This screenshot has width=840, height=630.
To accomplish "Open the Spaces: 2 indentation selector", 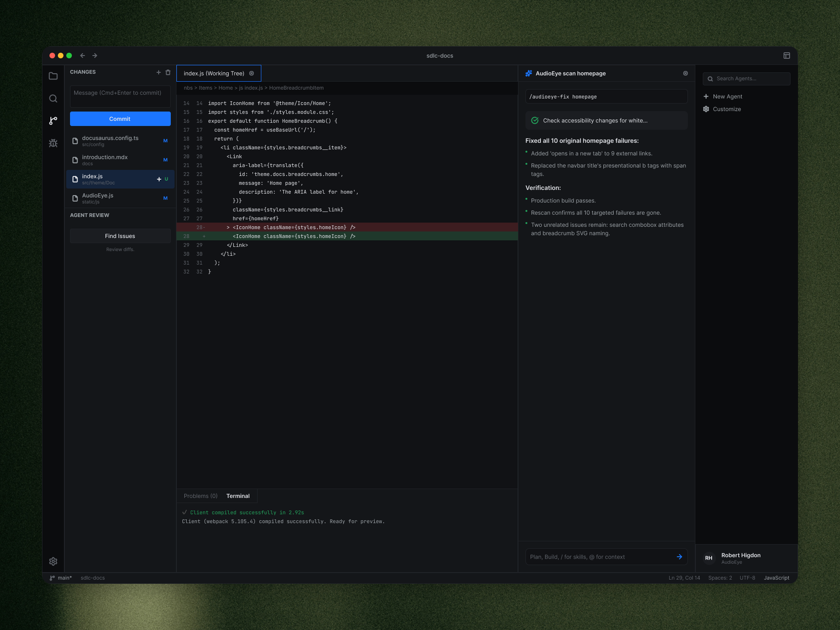I will pos(720,578).
